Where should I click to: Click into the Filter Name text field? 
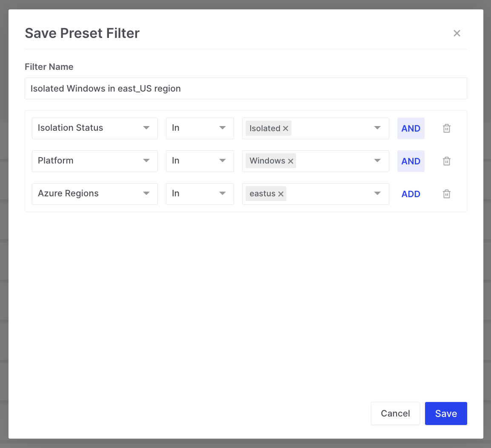(245, 89)
